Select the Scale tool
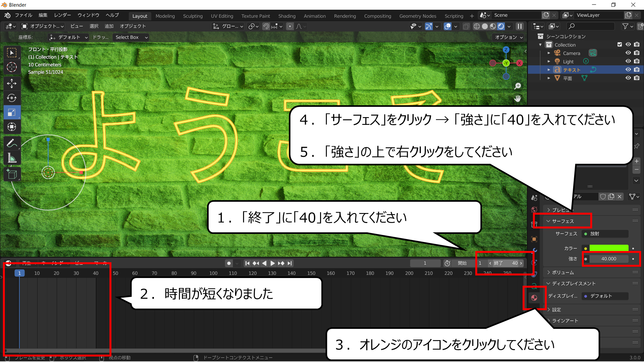The image size is (644, 362). pos(12,112)
